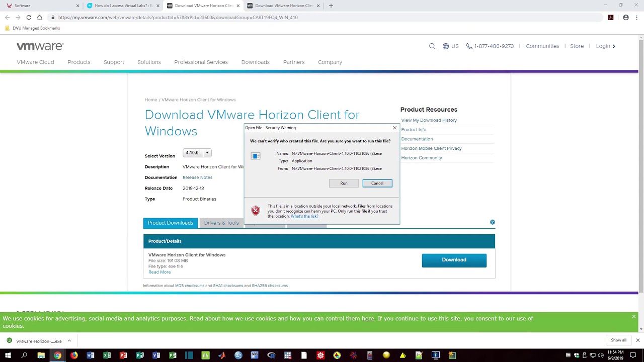Viewport: 644px width, 362px height.
Task: Click the Read More link
Action: 159,272
